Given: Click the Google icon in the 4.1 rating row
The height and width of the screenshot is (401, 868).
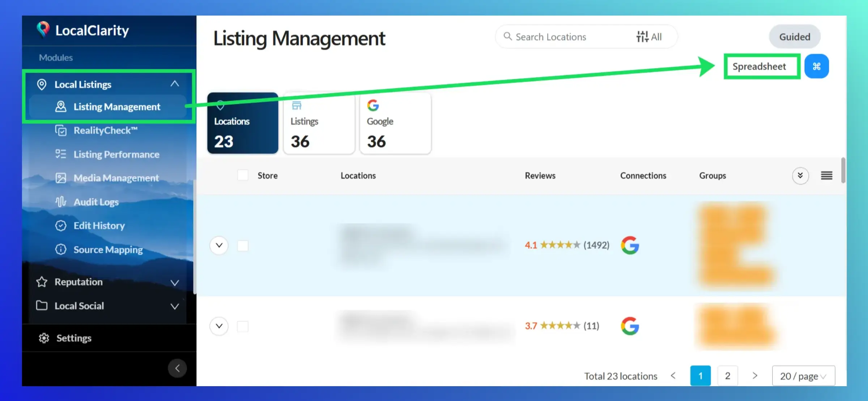Looking at the screenshot, I should 630,245.
